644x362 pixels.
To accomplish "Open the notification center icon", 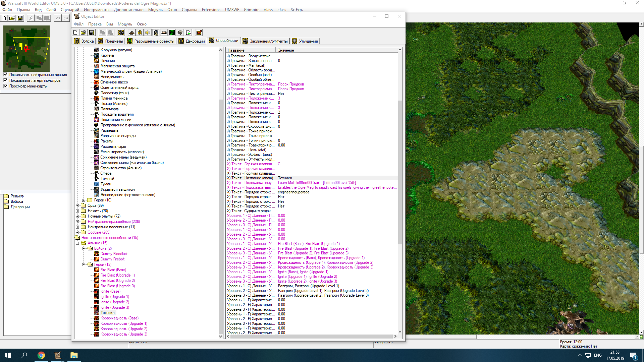I will pos(633,355).
